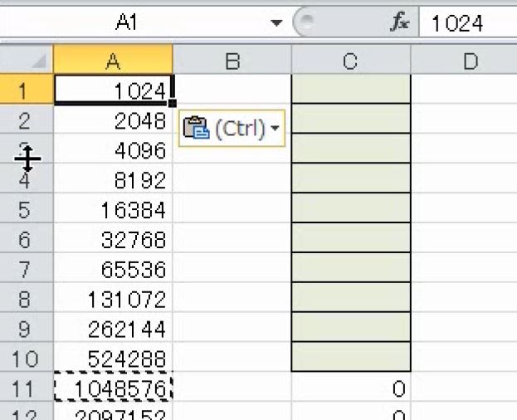Click cell containing 32768
This screenshot has width=517, height=420.
(x=113, y=237)
